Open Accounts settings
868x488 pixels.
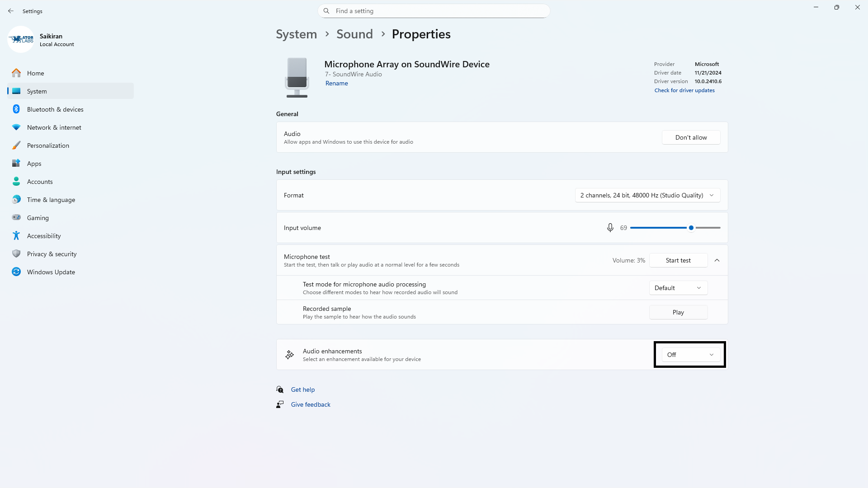pos(41,181)
